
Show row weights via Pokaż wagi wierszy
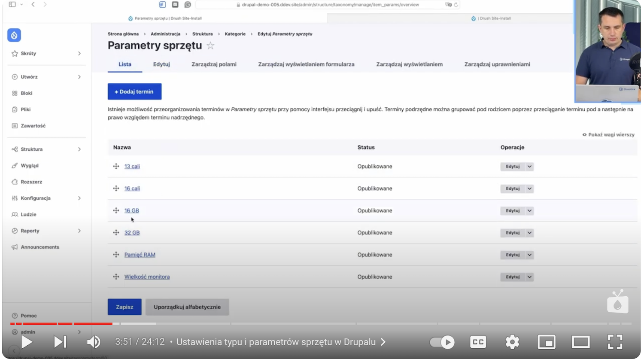[x=608, y=135]
